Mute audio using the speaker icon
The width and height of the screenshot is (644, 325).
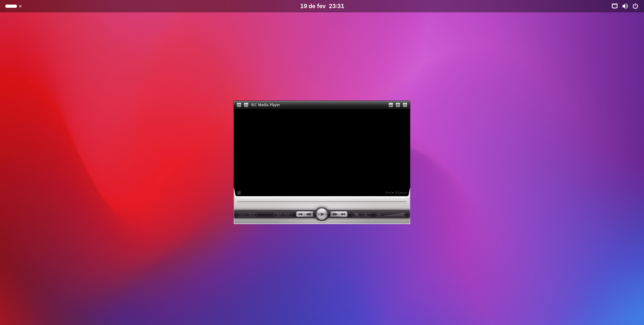coord(380,214)
